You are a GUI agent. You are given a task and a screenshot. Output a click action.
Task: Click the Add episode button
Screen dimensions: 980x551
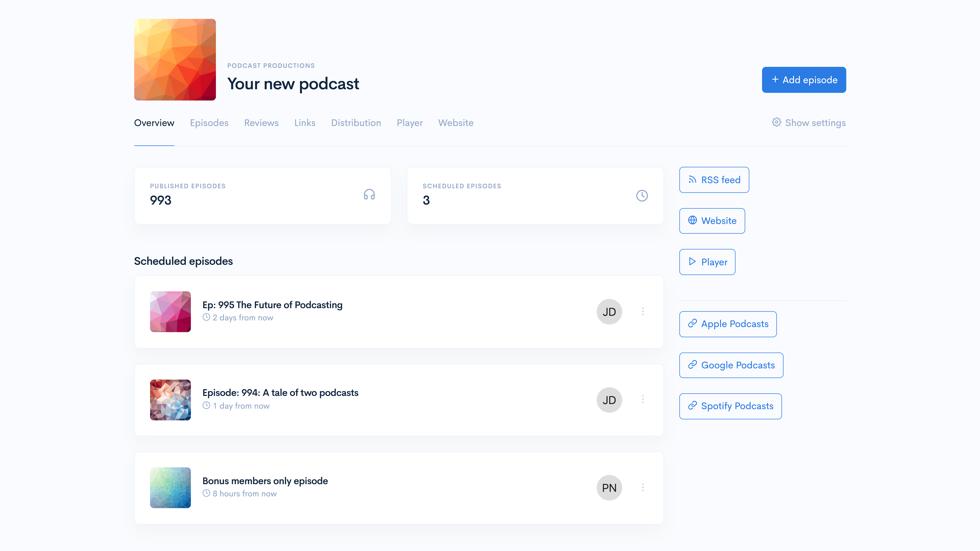click(x=804, y=80)
